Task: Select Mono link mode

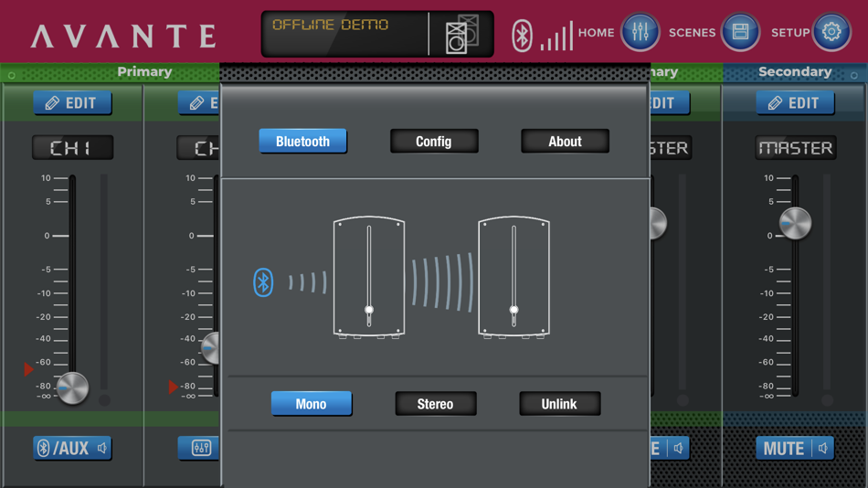Action: [x=311, y=404]
